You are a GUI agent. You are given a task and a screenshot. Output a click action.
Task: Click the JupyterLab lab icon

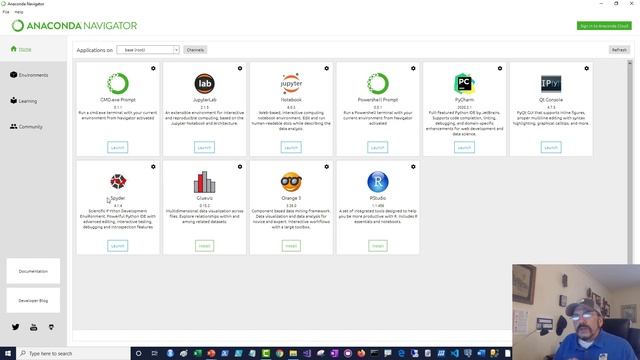tap(204, 83)
